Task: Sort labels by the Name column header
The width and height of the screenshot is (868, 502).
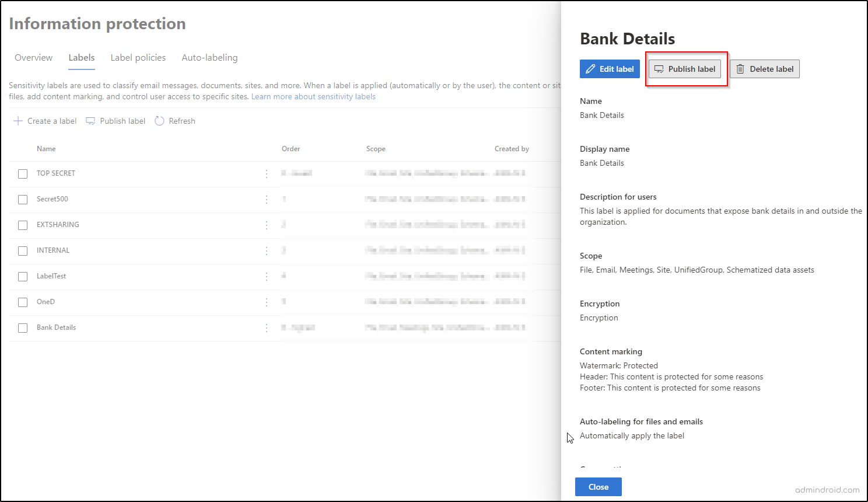Action: click(x=46, y=148)
